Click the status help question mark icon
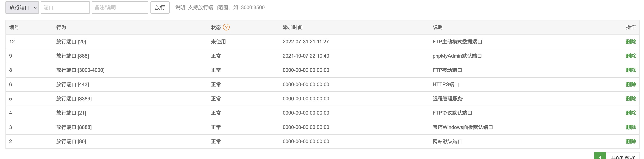 226,27
